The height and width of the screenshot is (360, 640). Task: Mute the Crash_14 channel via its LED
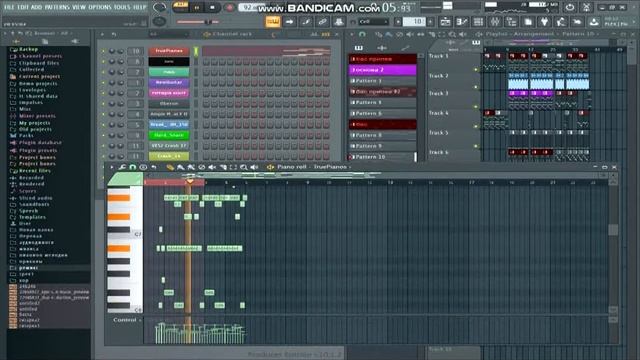tap(103, 156)
